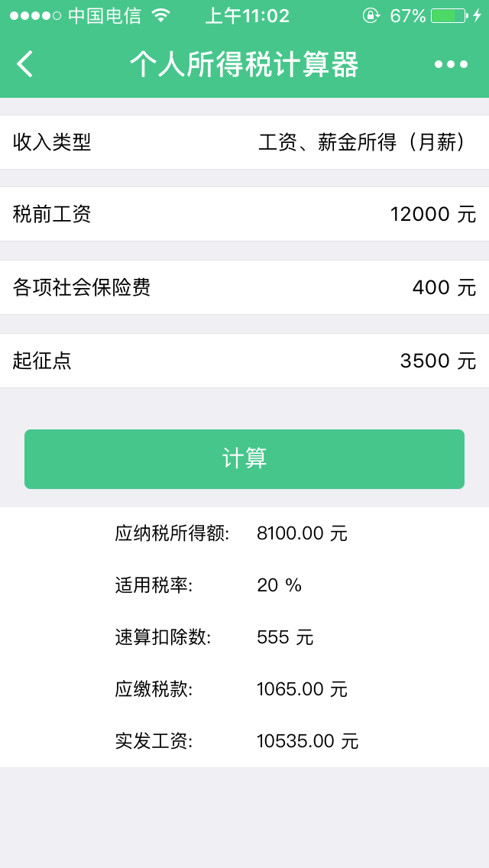Open the three-dot more menu
This screenshot has height=868, width=489.
451,64
